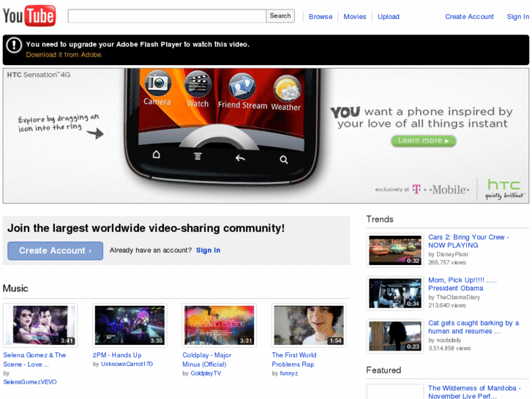
Task: Click the Search button
Action: pyautogui.click(x=280, y=16)
